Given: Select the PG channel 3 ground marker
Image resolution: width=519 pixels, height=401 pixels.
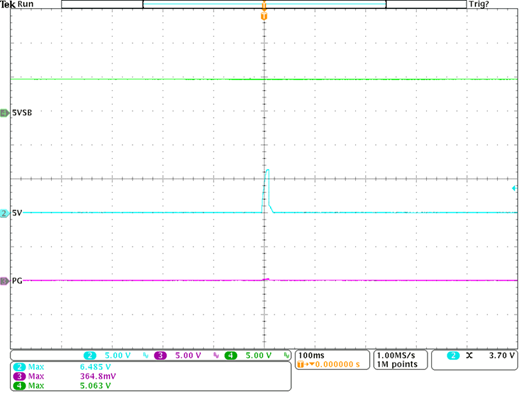Looking at the screenshot, I should coord(4,281).
